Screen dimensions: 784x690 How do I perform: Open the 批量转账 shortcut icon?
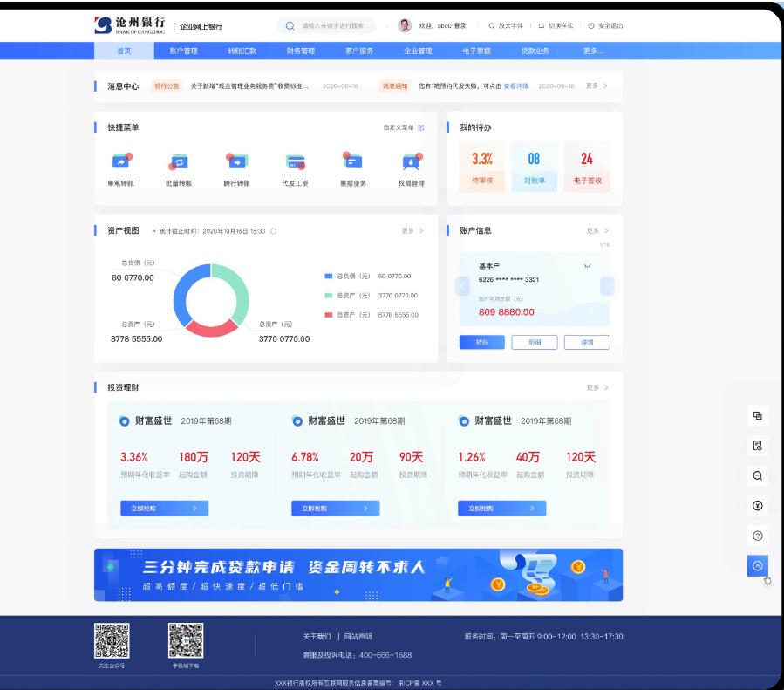coord(179,162)
